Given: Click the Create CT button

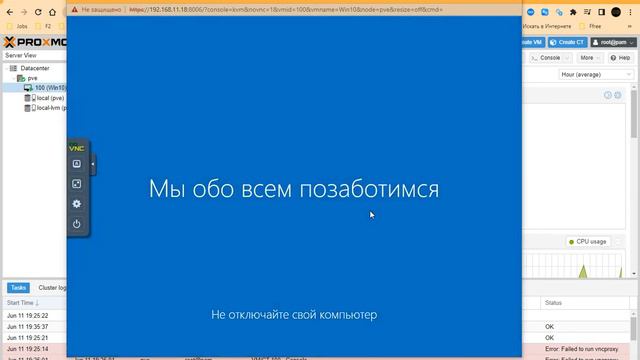Looking at the screenshot, I should click(x=567, y=42).
